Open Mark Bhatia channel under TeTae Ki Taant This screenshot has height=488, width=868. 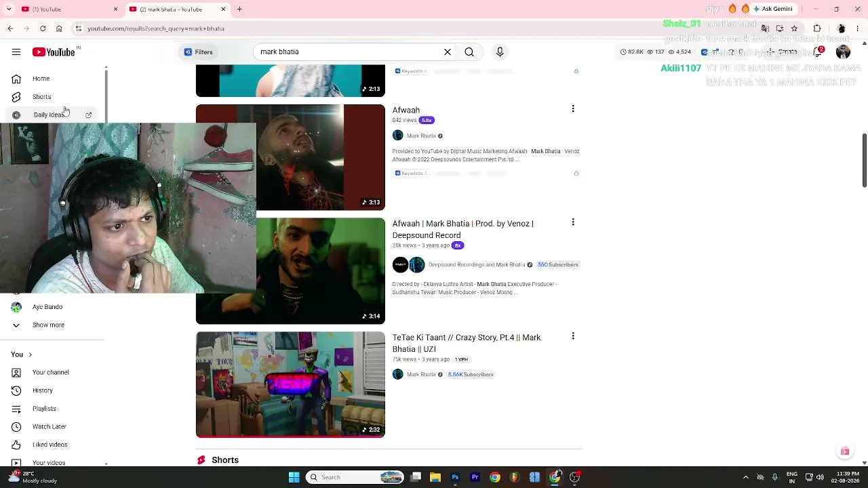[x=421, y=374]
